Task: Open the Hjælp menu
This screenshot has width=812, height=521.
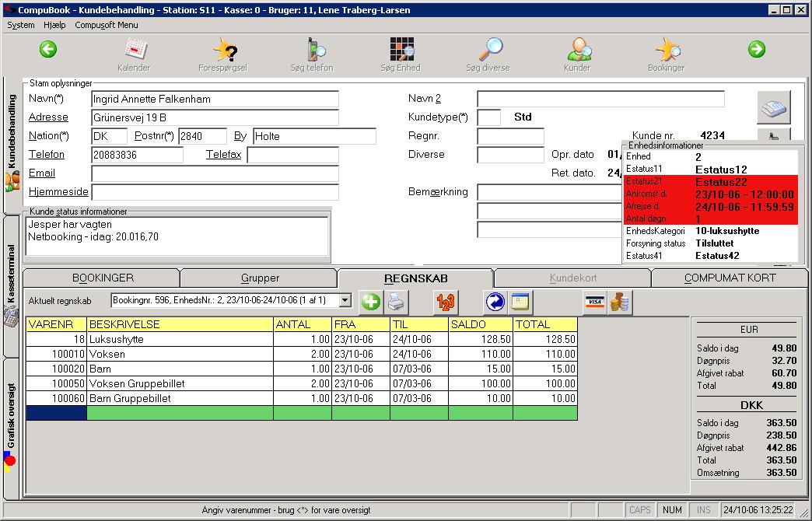Action: click(x=54, y=25)
